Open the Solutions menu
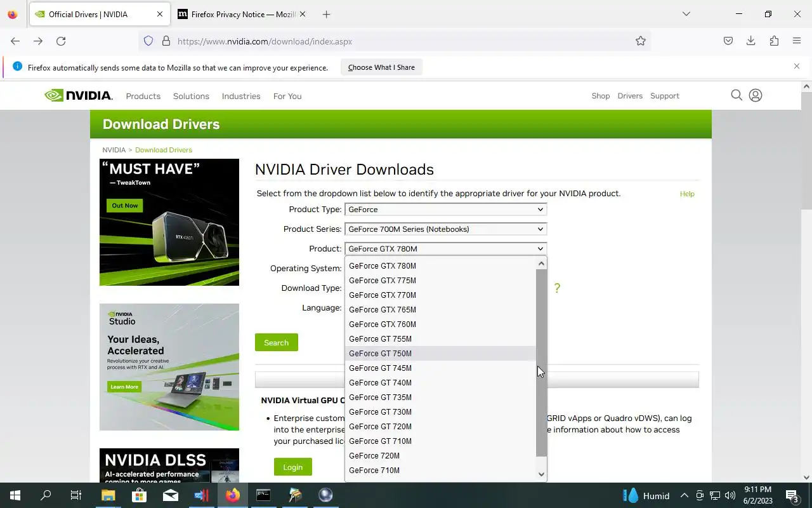Screen dimensions: 812x508 coord(191,97)
